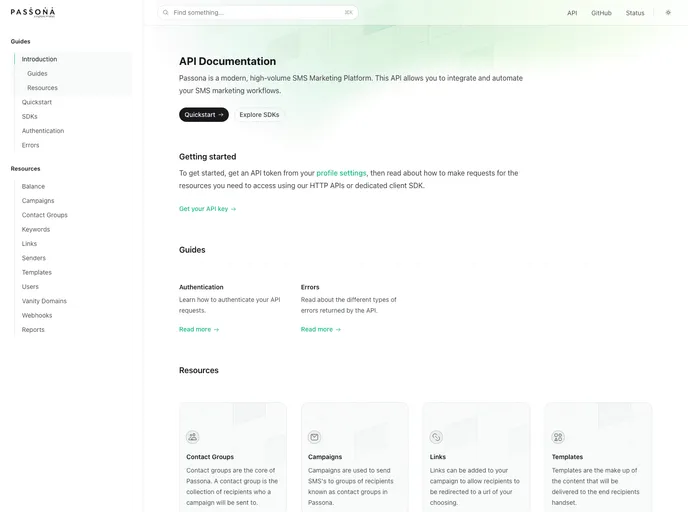688x512 pixels.
Task: Click the Contact Groups card icon
Action: pos(192,437)
